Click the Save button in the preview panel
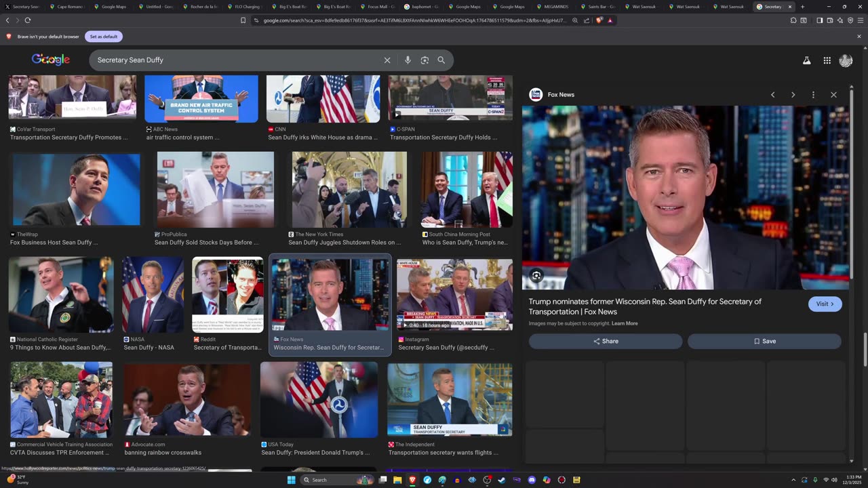This screenshot has height=488, width=868. [764, 341]
